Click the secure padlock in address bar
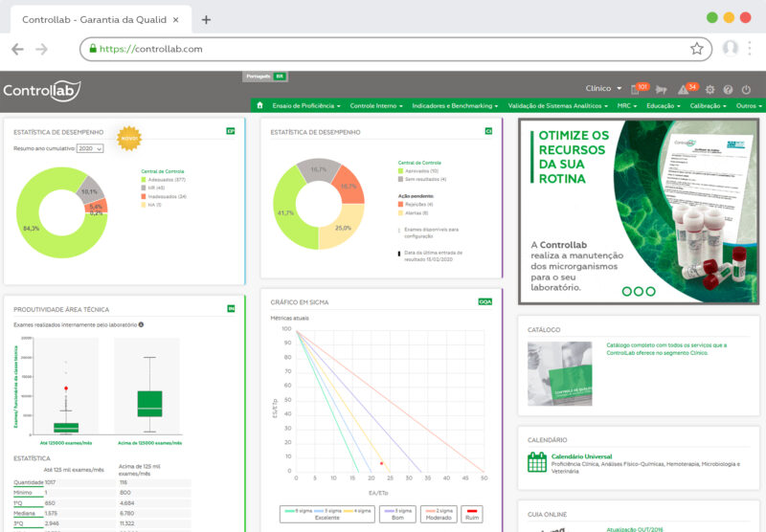This screenshot has width=766, height=532. pos(93,48)
